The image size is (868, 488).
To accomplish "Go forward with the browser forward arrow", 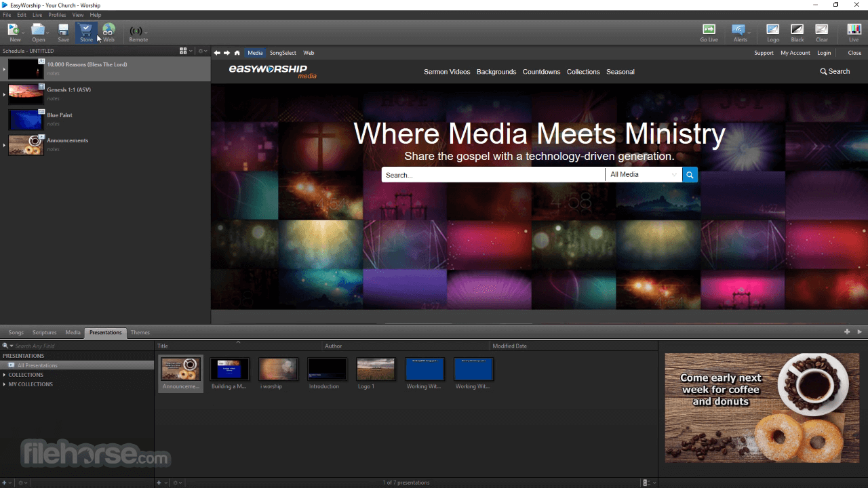I will pos(227,53).
